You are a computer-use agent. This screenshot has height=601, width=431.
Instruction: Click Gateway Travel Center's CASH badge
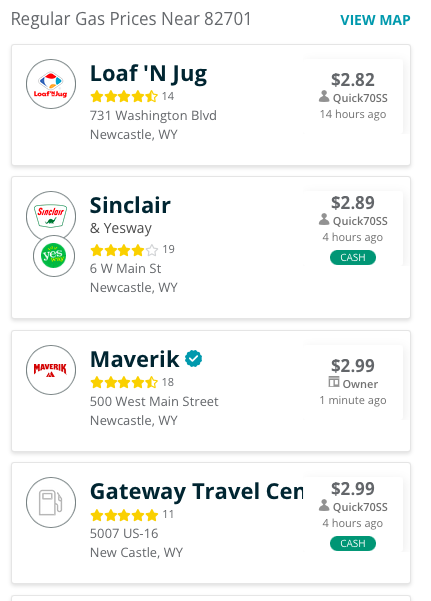pyautogui.click(x=353, y=543)
